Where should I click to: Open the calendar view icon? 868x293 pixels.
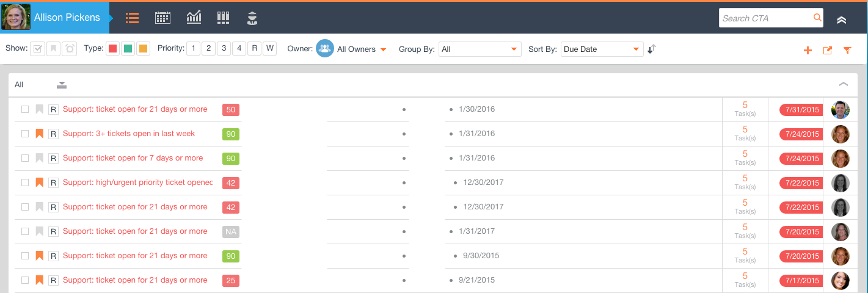(x=162, y=18)
